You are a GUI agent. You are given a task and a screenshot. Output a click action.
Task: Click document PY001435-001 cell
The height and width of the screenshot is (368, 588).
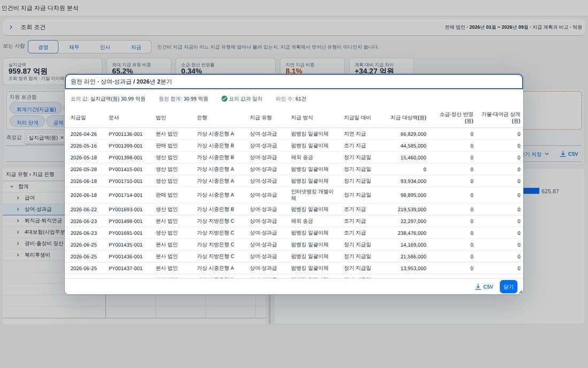126,244
